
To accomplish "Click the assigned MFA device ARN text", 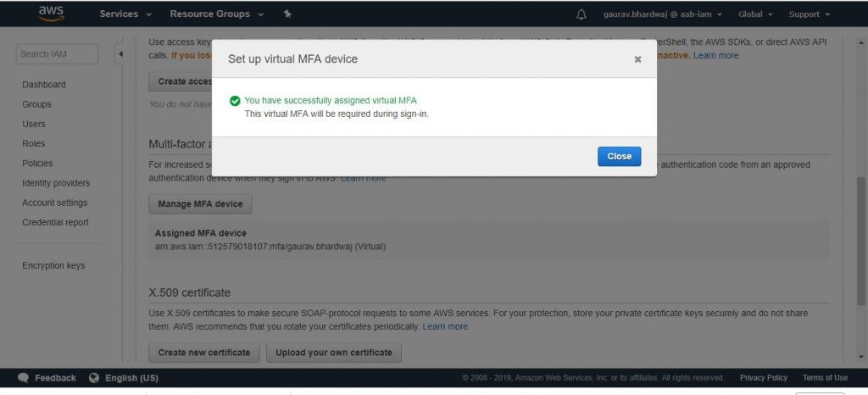I will [x=270, y=247].
